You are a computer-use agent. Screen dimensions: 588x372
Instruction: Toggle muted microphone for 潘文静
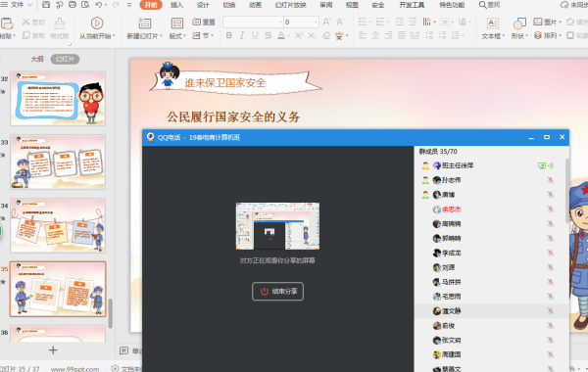pos(550,311)
